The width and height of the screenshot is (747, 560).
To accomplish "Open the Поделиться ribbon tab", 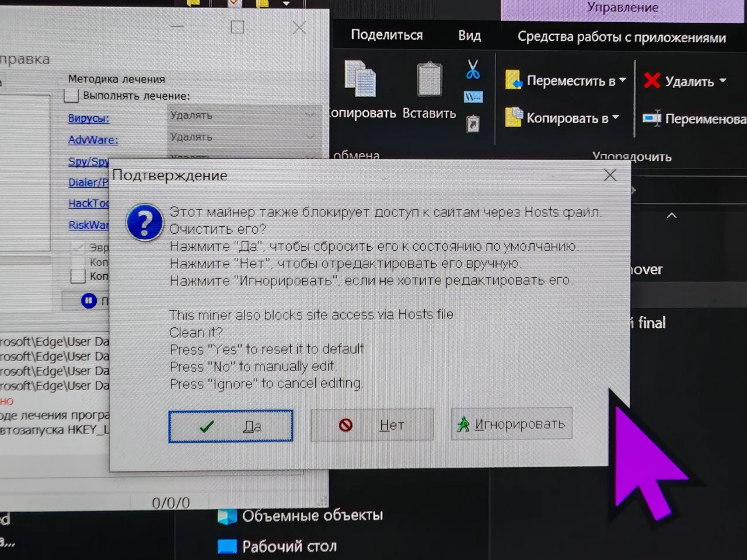I will point(386,35).
